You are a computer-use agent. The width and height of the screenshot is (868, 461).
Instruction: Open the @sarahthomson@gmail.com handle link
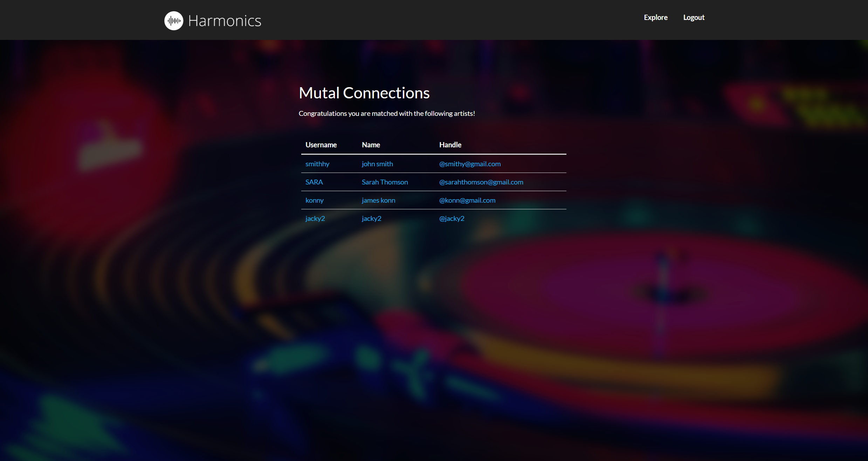pyautogui.click(x=481, y=182)
